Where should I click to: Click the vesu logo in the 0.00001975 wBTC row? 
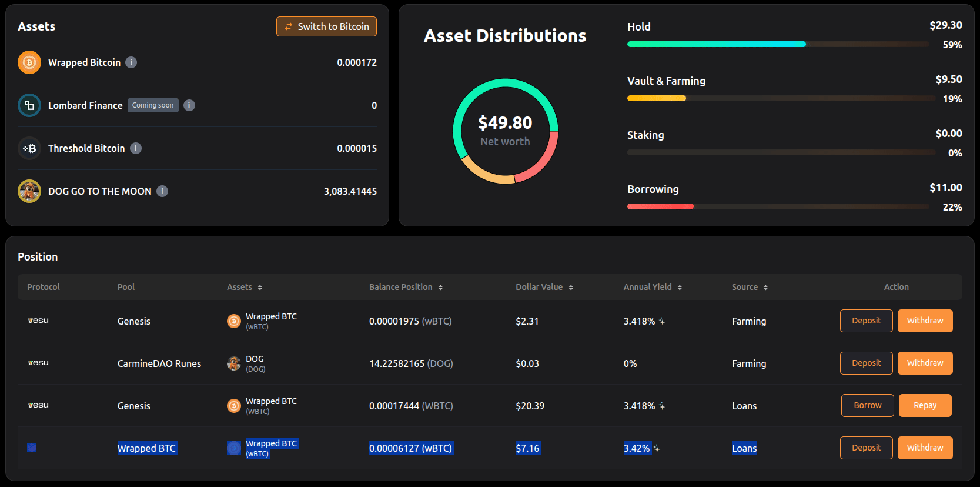tap(38, 321)
